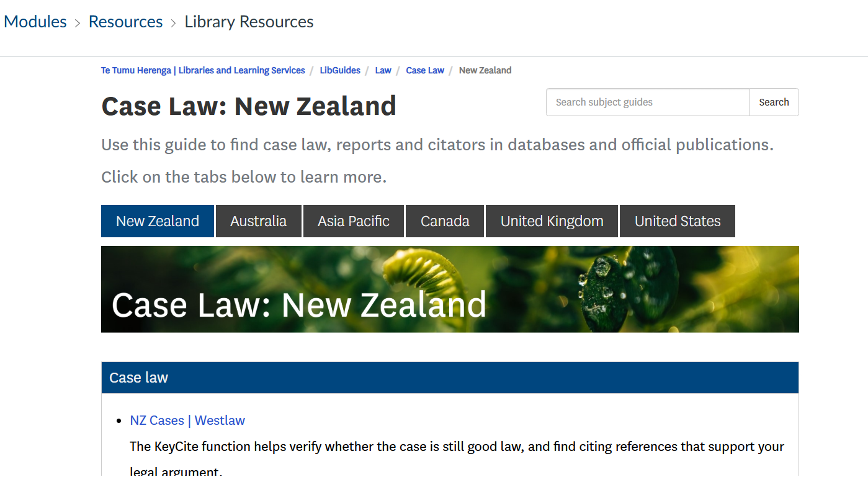Screen dimensions: 868x477
Task: Navigate to the LibGuides breadcrumb link
Action: click(340, 71)
